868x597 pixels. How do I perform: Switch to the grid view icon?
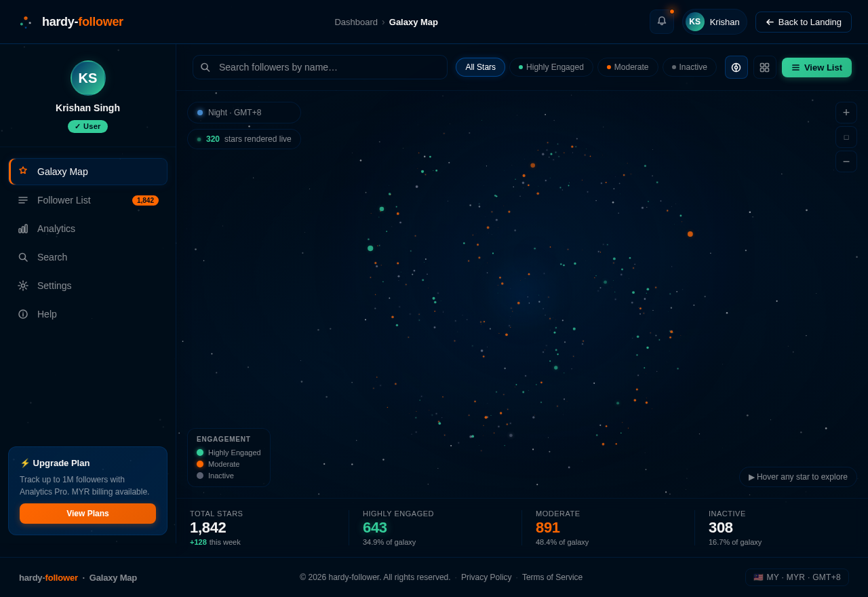click(764, 67)
